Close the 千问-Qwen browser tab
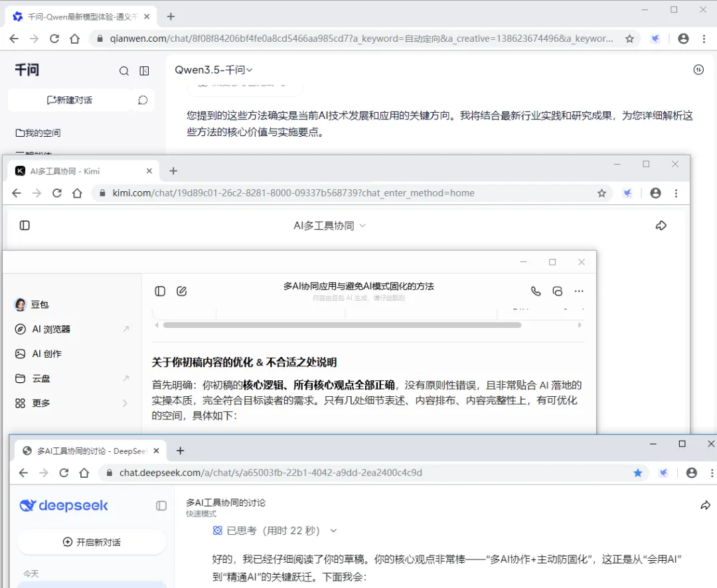Viewport: 717px width, 588px height. (x=146, y=17)
